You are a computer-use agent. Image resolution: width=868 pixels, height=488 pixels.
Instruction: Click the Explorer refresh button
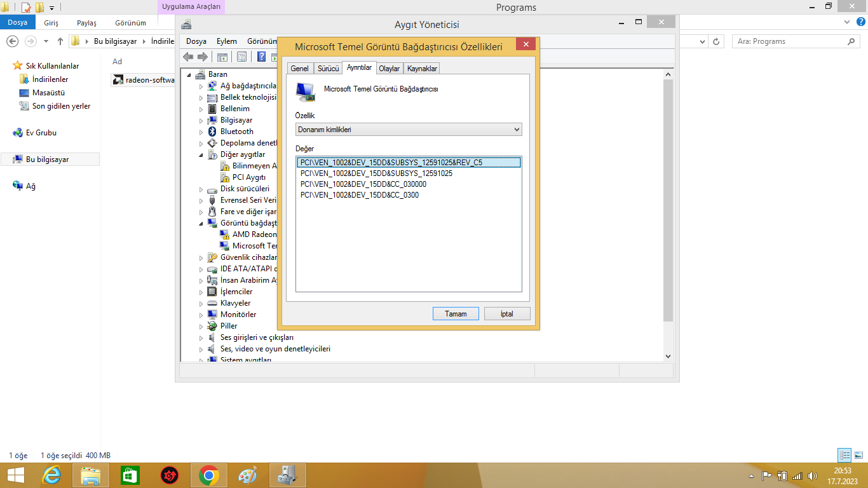[717, 41]
